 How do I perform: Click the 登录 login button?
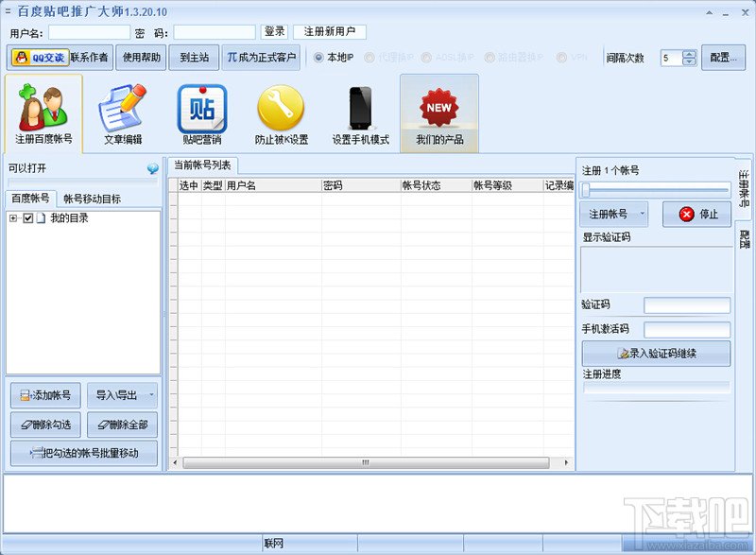tap(274, 32)
